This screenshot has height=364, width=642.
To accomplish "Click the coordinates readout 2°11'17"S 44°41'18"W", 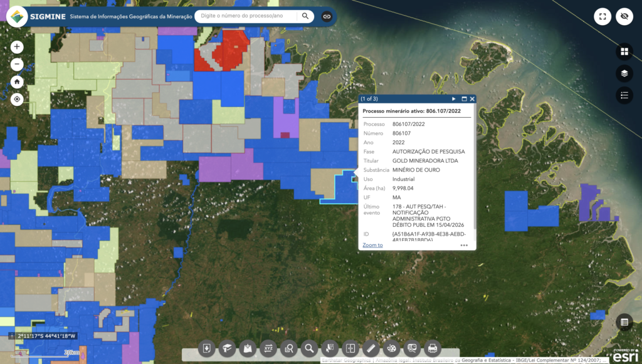I will click(46, 336).
